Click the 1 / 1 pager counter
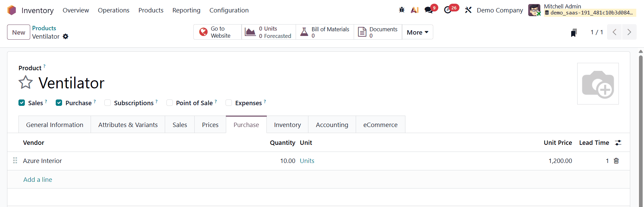 point(597,32)
